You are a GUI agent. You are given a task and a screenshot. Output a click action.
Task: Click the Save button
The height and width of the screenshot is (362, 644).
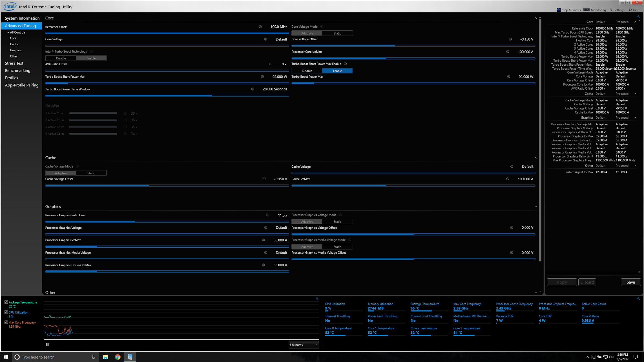click(630, 282)
